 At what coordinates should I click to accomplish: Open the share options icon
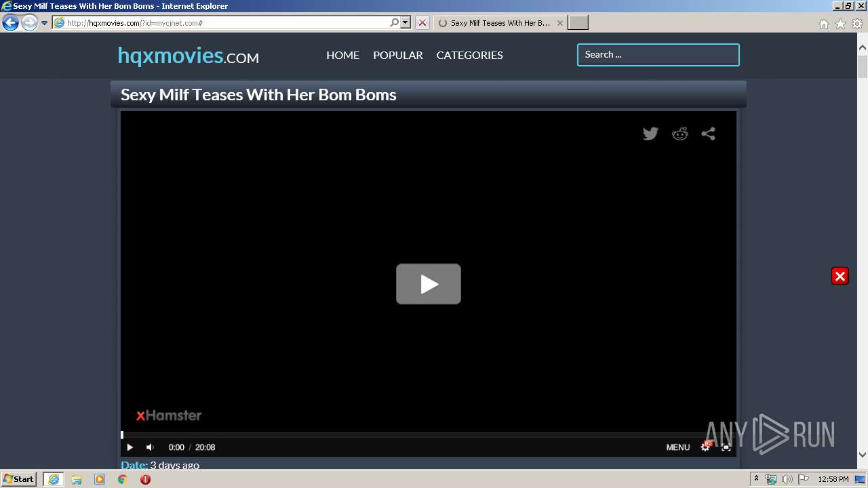(x=708, y=134)
